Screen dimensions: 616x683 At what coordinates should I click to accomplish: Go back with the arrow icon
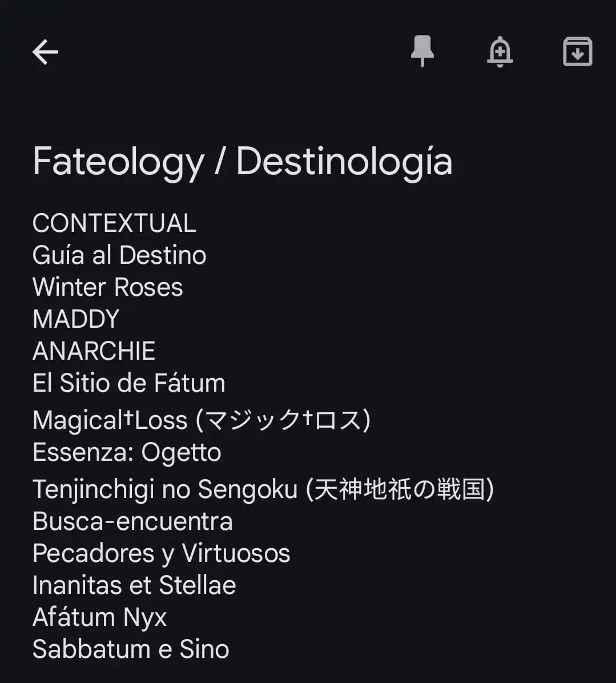click(x=45, y=52)
